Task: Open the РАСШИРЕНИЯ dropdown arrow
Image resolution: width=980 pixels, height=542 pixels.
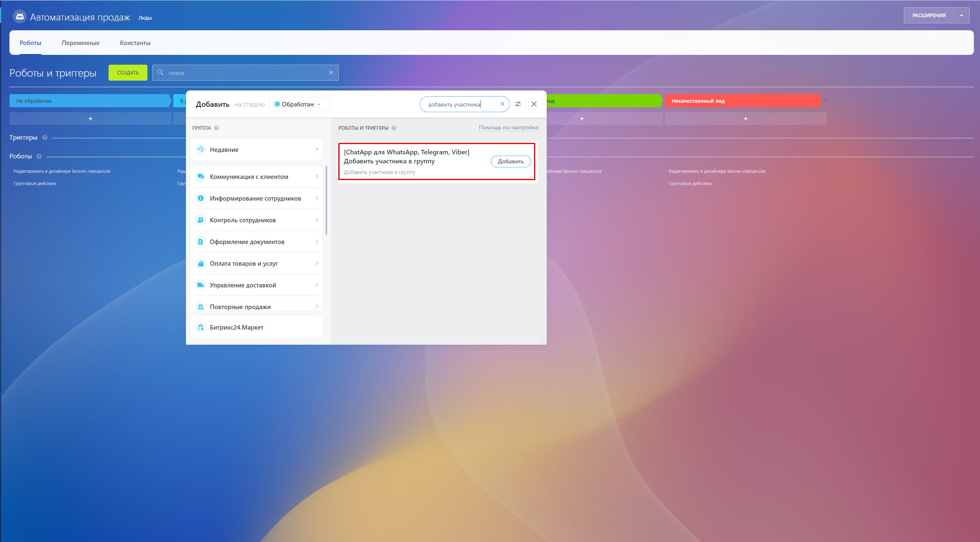Action: [962, 16]
